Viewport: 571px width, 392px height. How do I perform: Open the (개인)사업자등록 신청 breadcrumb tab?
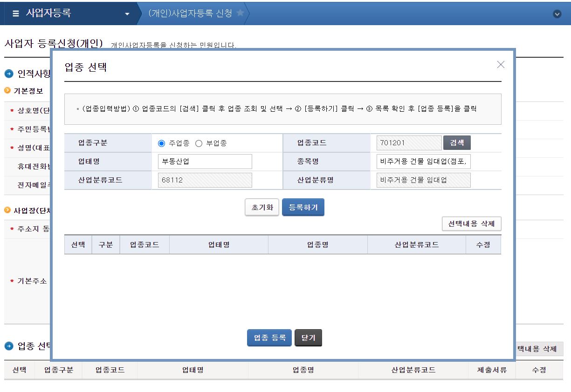coord(190,14)
